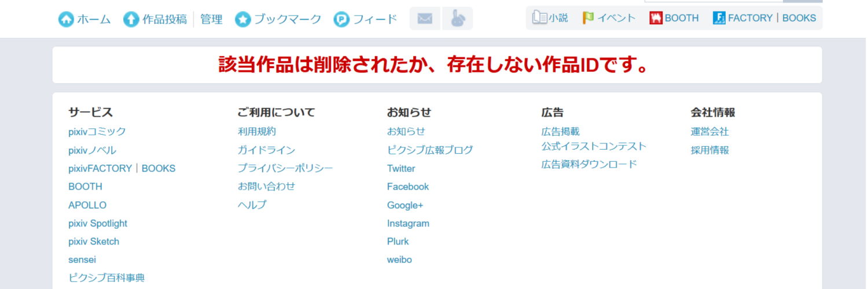
Task: Open the 広告資料ダウンロード link
Action: coord(589,164)
